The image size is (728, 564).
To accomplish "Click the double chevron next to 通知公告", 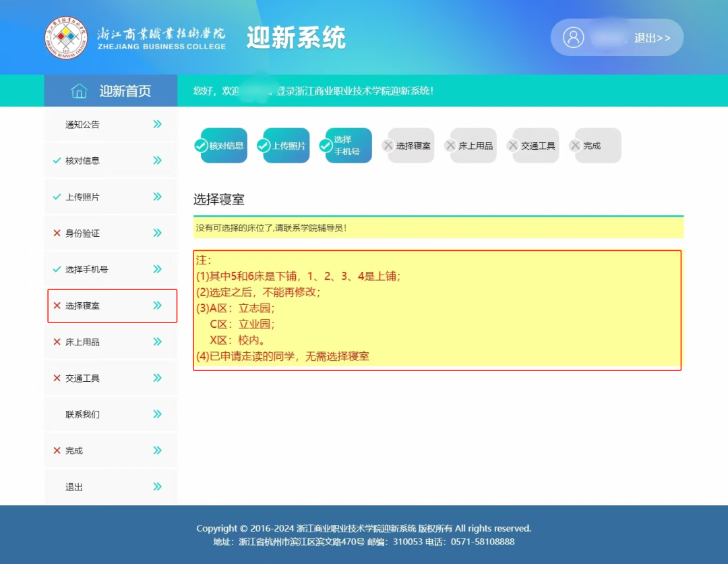I will (x=157, y=124).
